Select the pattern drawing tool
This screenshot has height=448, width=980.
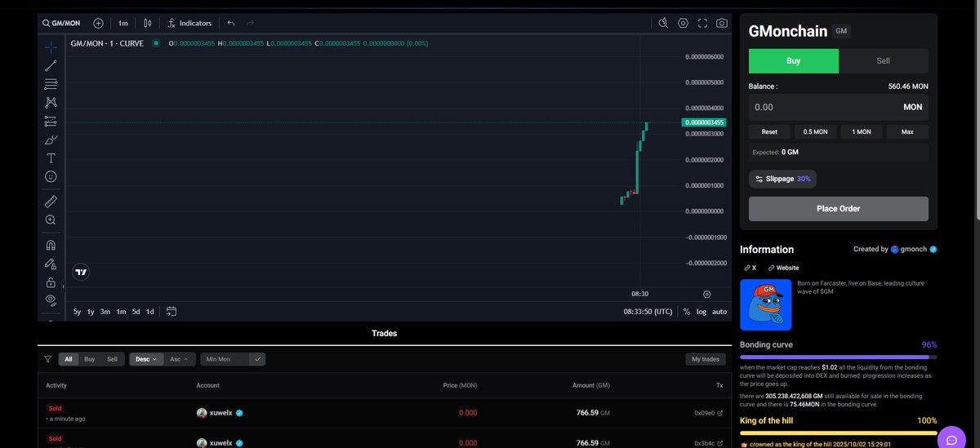(x=51, y=103)
